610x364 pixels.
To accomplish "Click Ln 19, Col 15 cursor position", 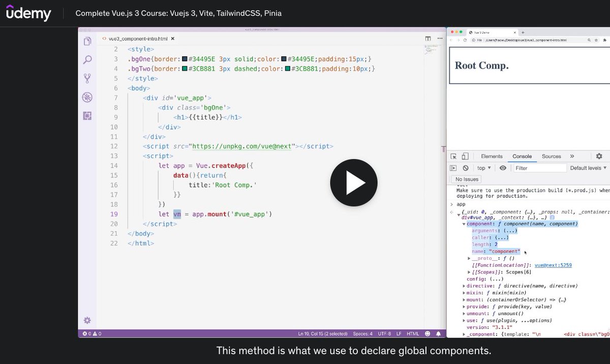I will point(322,334).
